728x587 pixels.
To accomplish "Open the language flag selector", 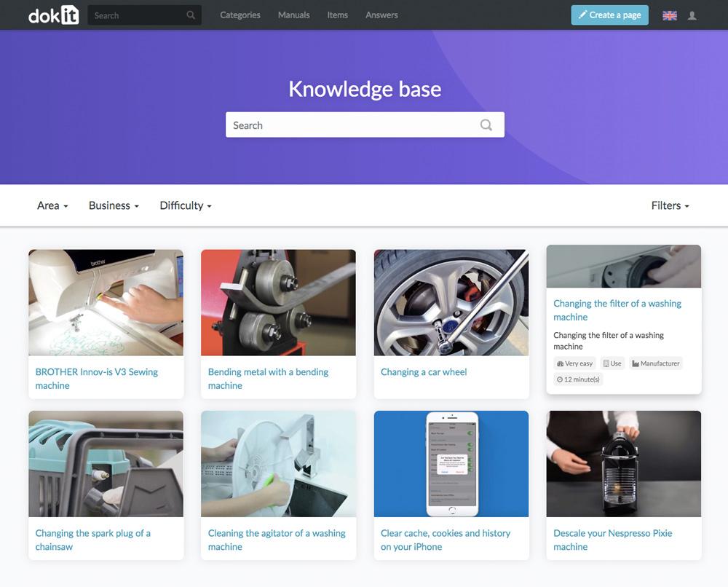I will 670,15.
